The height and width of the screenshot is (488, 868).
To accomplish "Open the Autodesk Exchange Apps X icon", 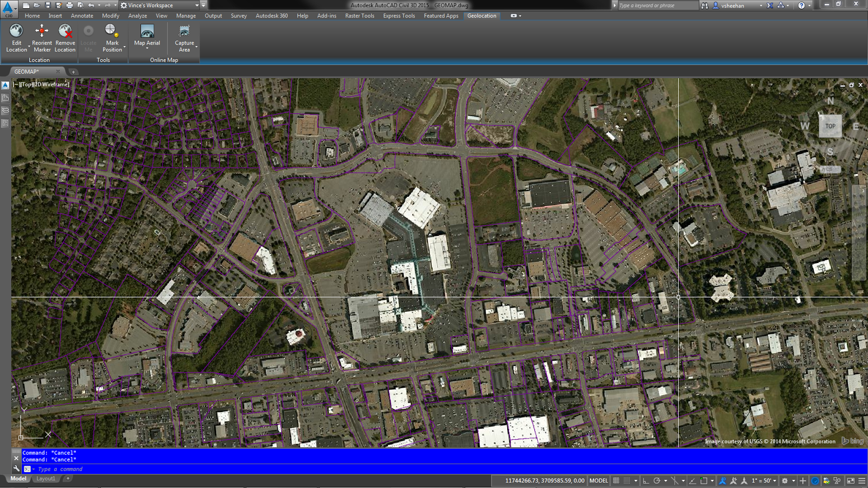I will 770,5.
